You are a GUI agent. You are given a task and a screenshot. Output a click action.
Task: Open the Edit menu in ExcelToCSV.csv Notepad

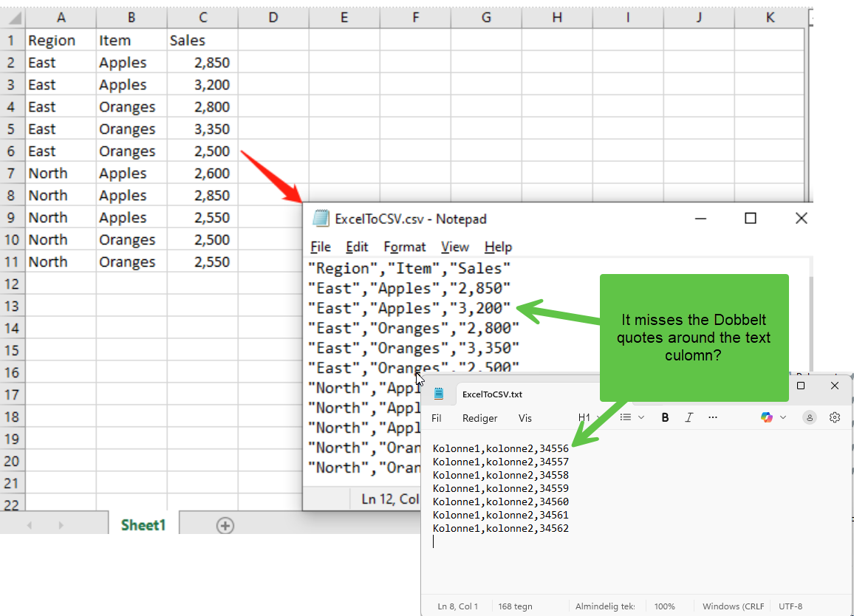(x=357, y=247)
